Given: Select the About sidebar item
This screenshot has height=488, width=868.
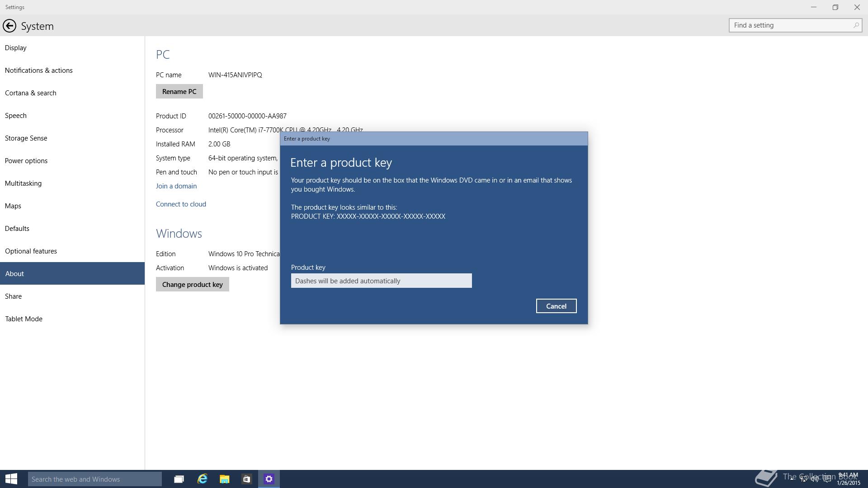Looking at the screenshot, I should click(72, 273).
